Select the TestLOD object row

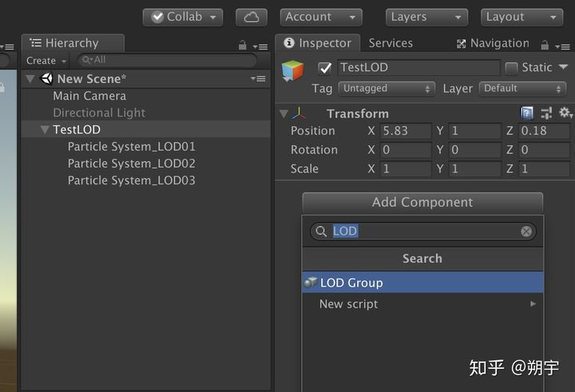tap(146, 129)
